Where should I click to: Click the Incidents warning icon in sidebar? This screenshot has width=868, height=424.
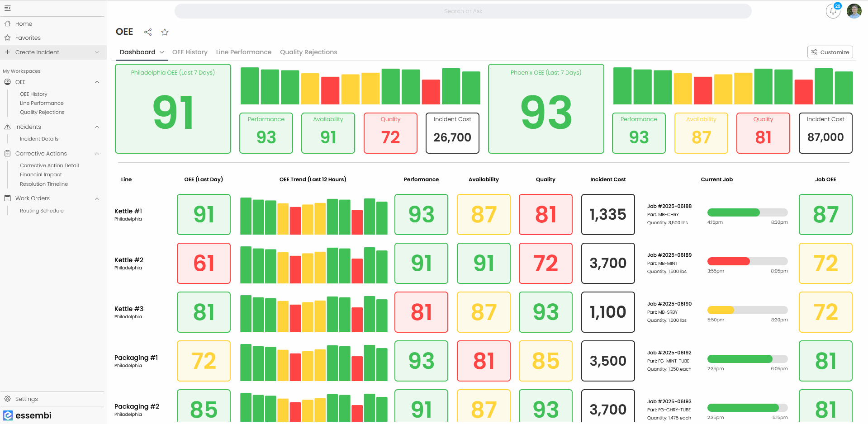coord(7,127)
